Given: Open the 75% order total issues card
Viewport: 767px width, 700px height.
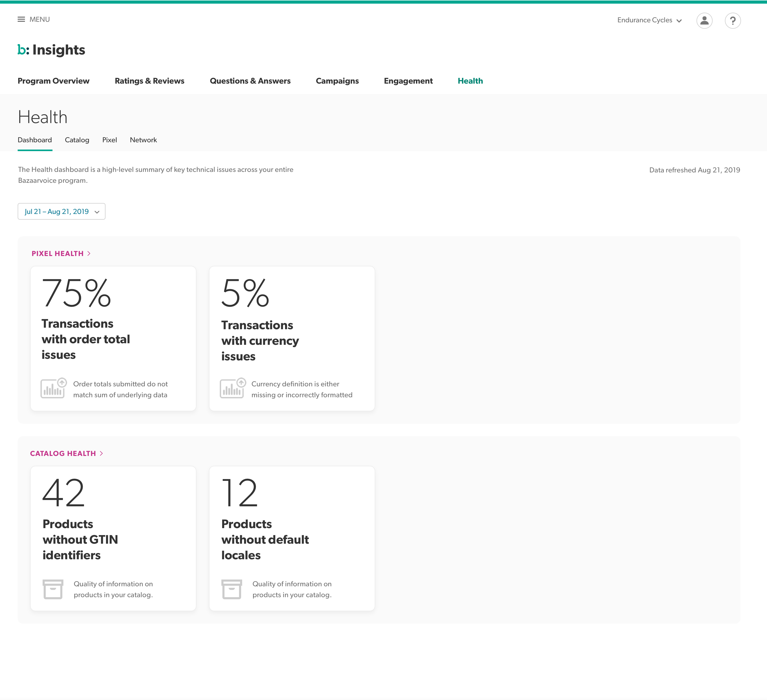Looking at the screenshot, I should click(x=113, y=338).
